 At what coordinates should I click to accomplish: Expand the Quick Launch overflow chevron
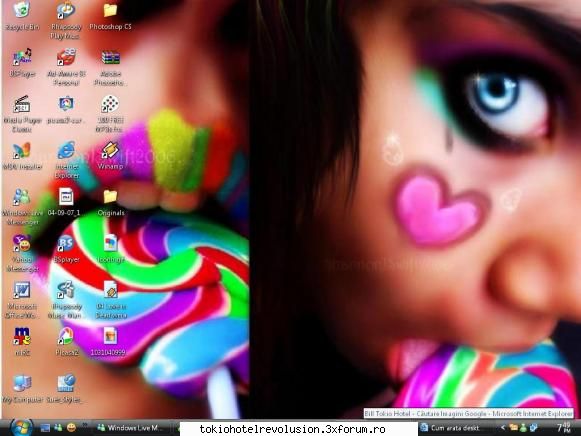85,425
